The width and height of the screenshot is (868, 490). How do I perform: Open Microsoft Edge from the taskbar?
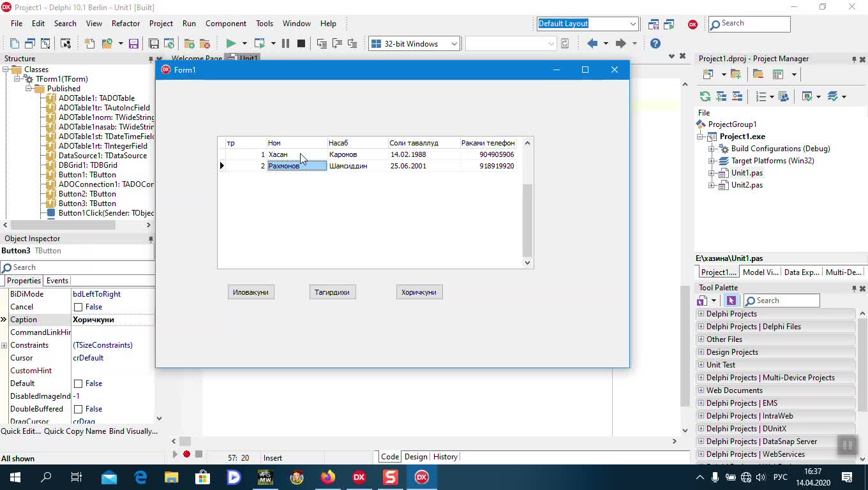(140, 477)
